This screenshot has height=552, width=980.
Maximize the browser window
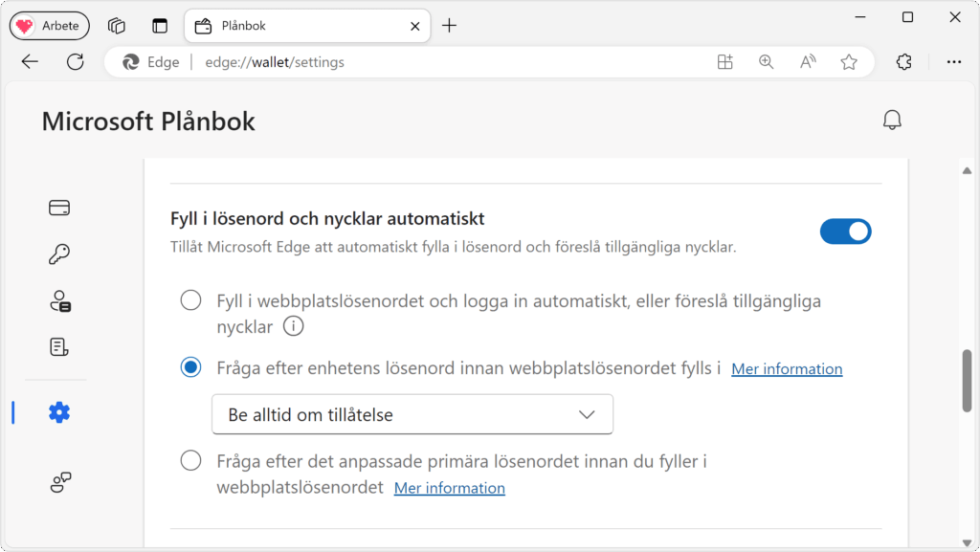907,17
